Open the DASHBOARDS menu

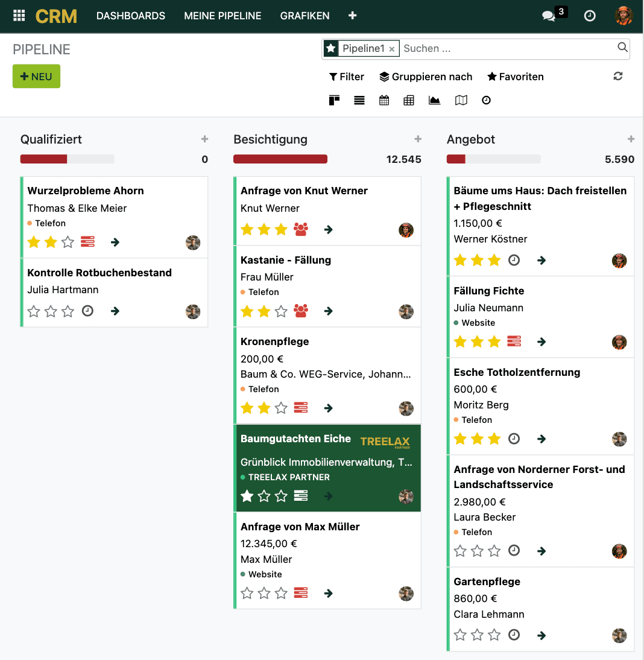131,16
